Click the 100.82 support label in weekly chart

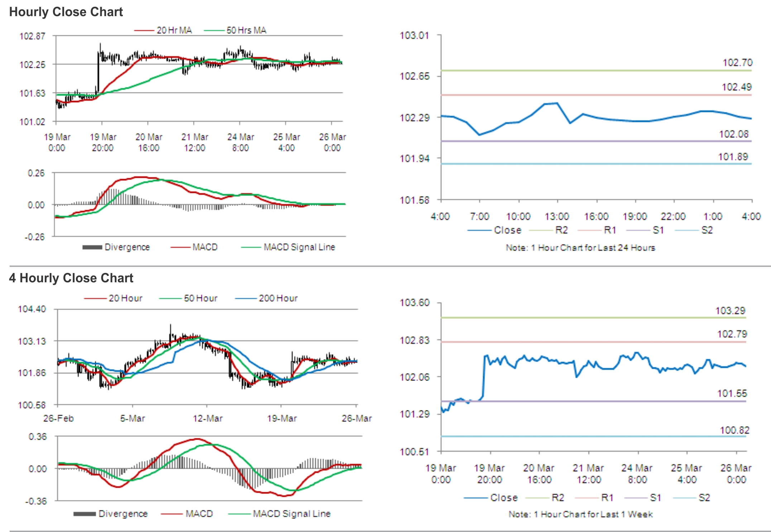point(734,430)
